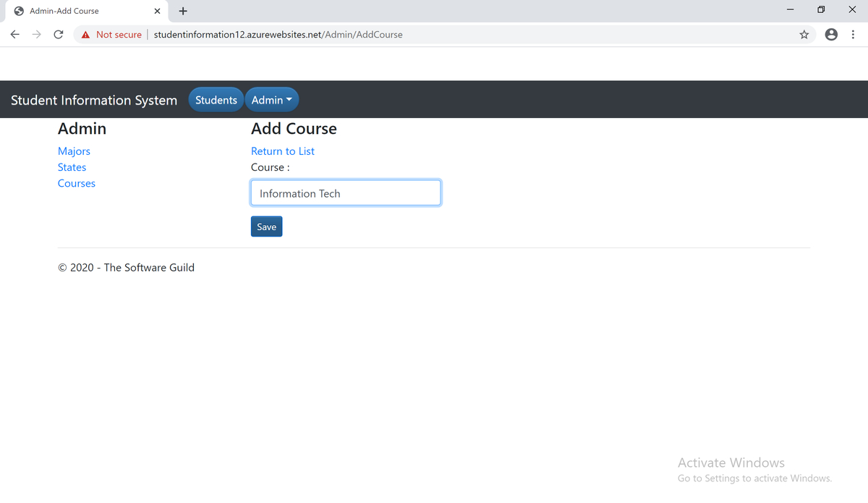The width and height of the screenshot is (868, 503).
Task: Open the Students page from navbar
Action: coord(216,100)
